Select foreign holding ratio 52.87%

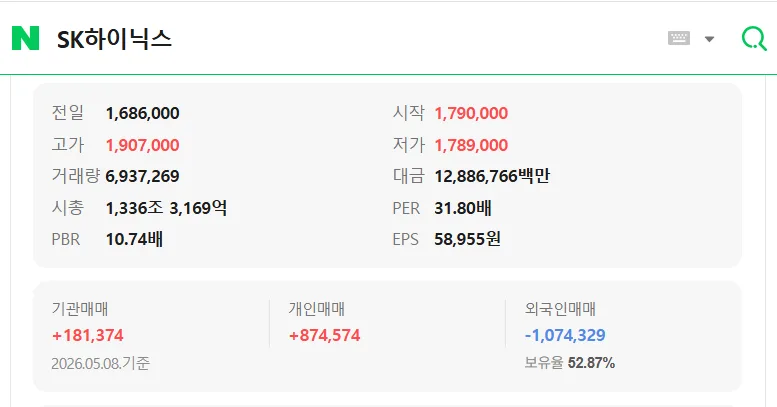(x=591, y=363)
